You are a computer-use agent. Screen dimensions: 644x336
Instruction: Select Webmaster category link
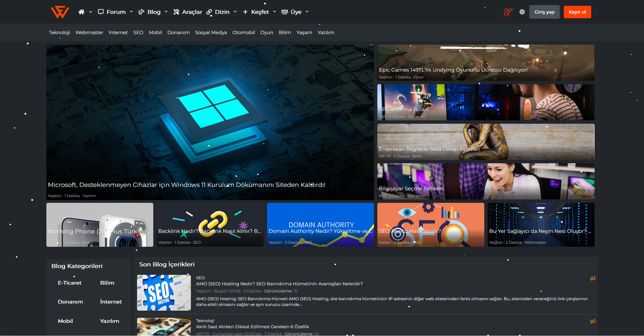89,32
